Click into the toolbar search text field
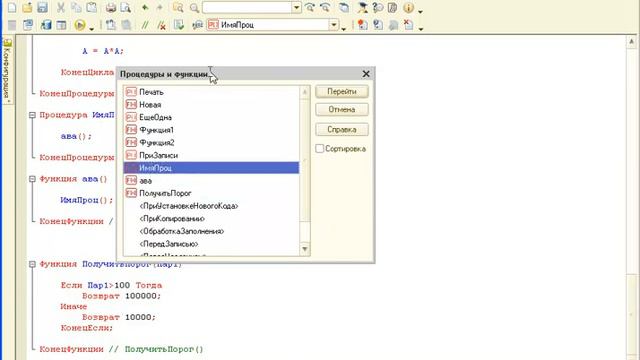The height and width of the screenshot is (360, 640). 247,7
